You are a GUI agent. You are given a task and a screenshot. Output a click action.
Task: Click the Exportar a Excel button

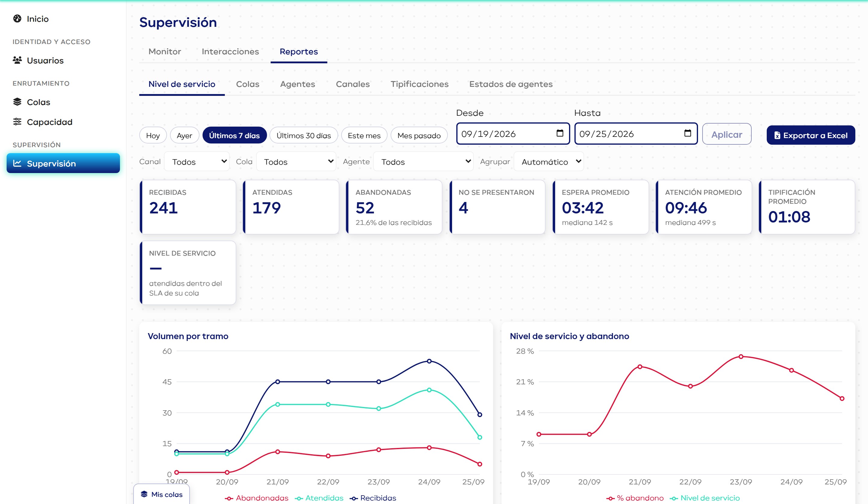[811, 135]
